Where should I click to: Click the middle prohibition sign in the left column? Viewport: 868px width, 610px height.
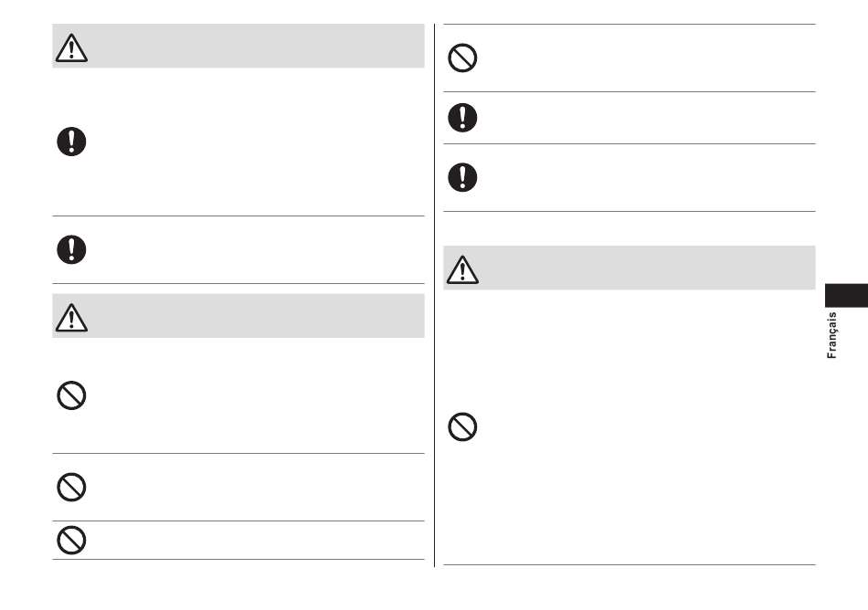tap(71, 488)
